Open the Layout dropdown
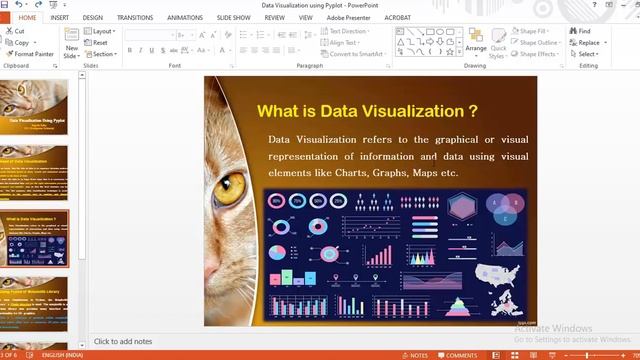 click(100, 31)
